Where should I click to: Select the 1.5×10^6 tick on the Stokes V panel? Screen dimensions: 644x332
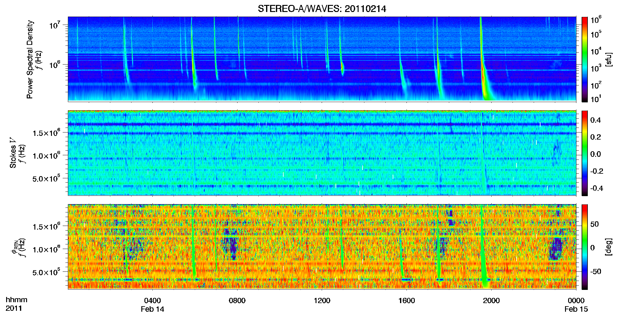(x=46, y=133)
